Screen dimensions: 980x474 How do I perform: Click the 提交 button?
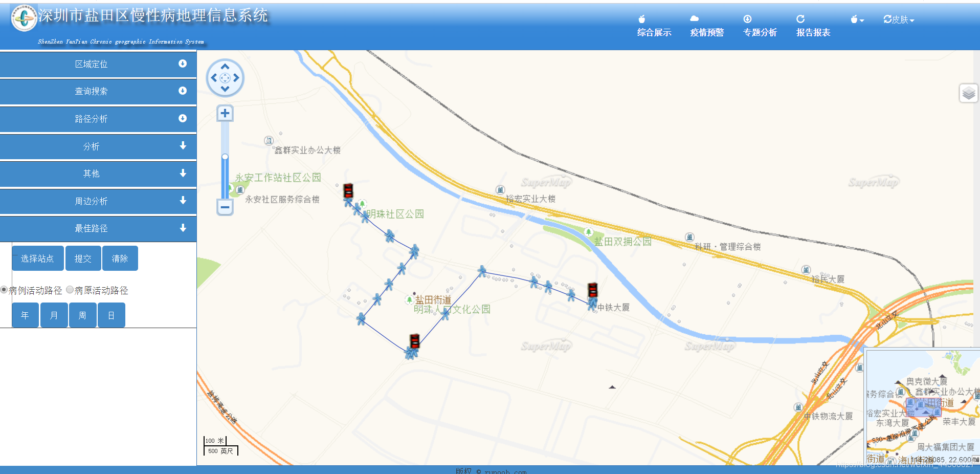pyautogui.click(x=83, y=258)
